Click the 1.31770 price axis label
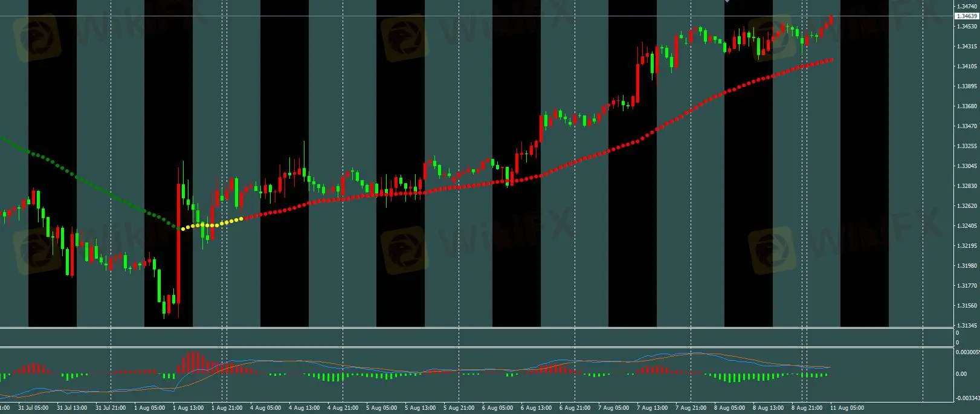This screenshot has height=414, width=980. (x=967, y=285)
